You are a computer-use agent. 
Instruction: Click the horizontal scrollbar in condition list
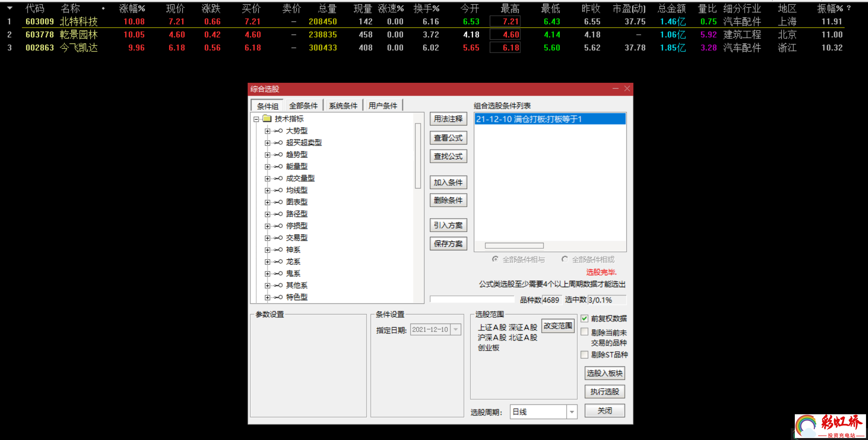(514, 246)
